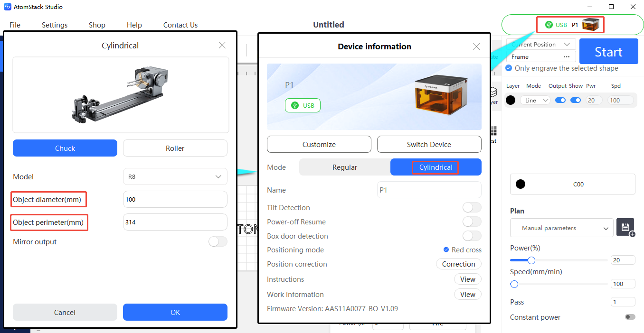Click Cancel in Cylindrical dialog
This screenshot has width=644, height=333.
pos(65,312)
